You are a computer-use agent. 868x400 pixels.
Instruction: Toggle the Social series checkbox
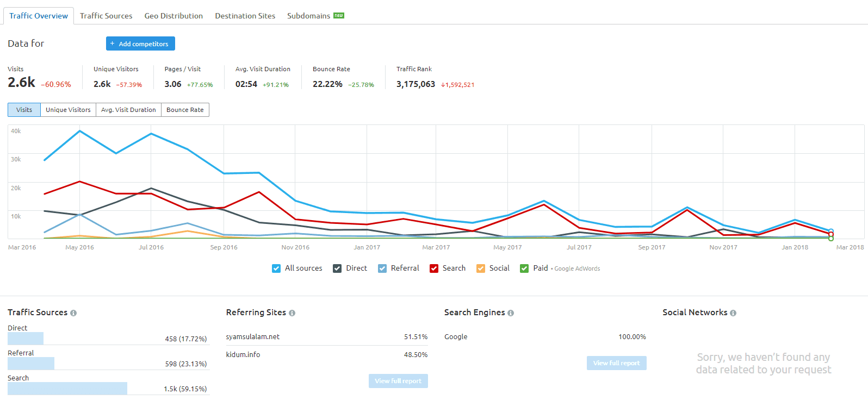point(481,268)
